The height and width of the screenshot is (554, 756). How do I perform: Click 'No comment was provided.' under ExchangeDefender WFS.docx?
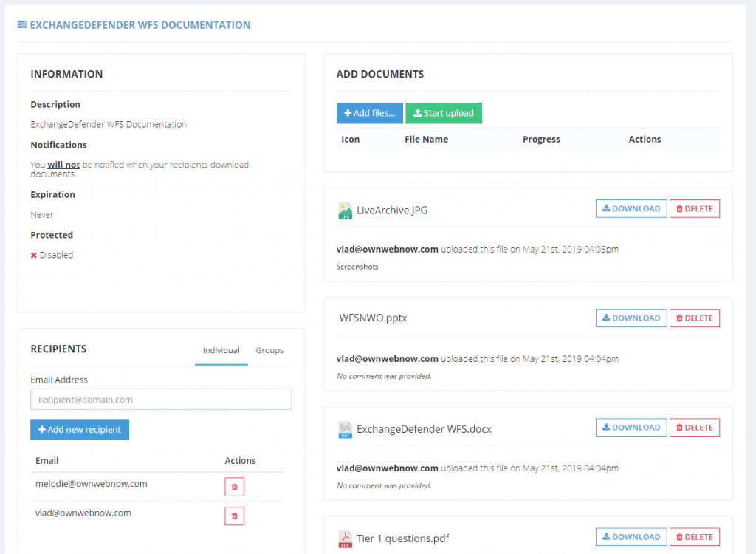384,485
